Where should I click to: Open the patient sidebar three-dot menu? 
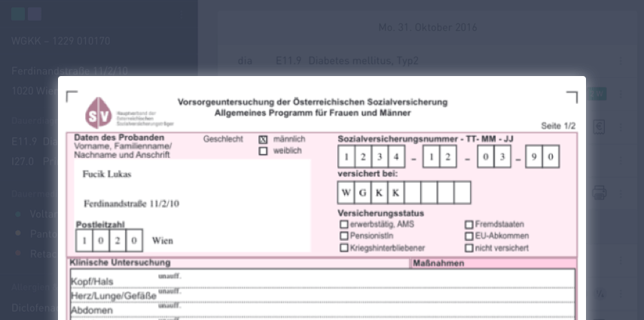181,14
